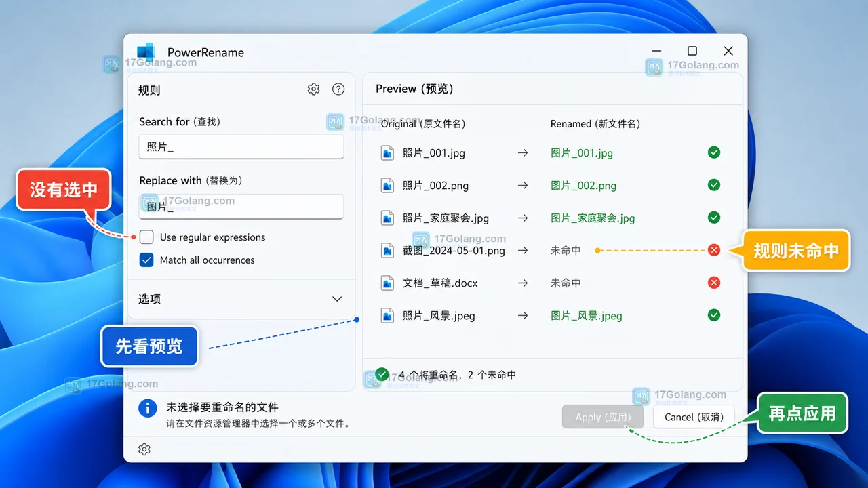Click the red error status for 文档_草稿.docx
Screen dimensions: 868x488
[x=714, y=283]
